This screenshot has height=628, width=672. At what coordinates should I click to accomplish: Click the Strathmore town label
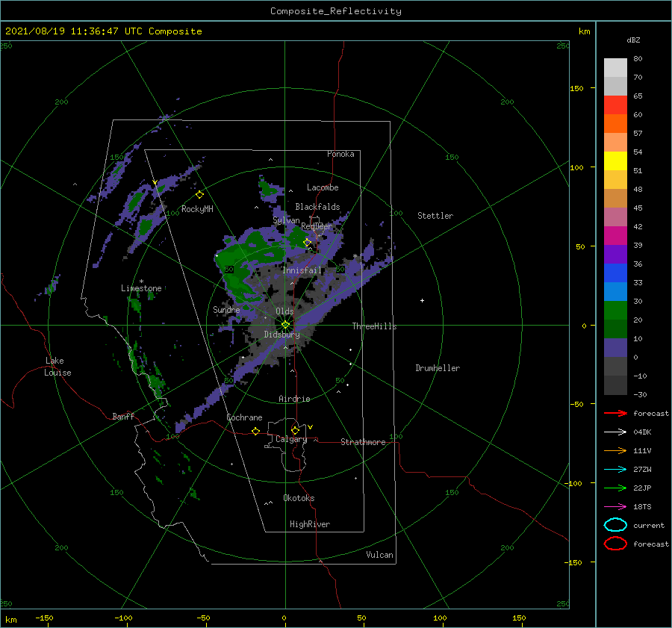tap(363, 442)
